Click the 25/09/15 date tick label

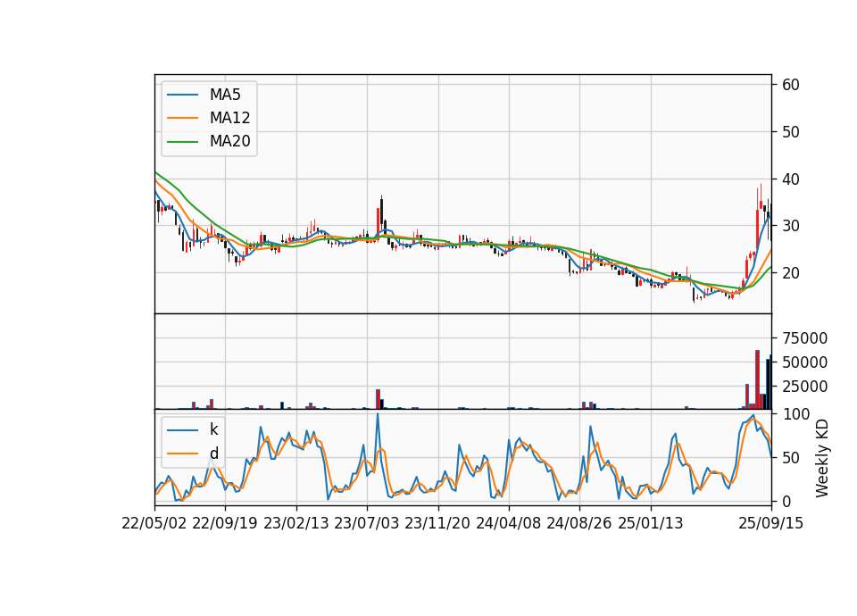click(x=771, y=523)
